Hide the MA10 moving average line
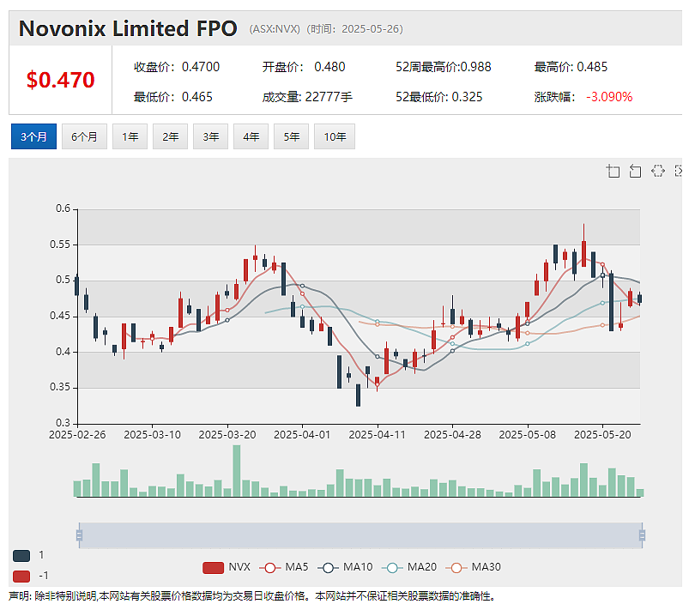 coord(345,567)
